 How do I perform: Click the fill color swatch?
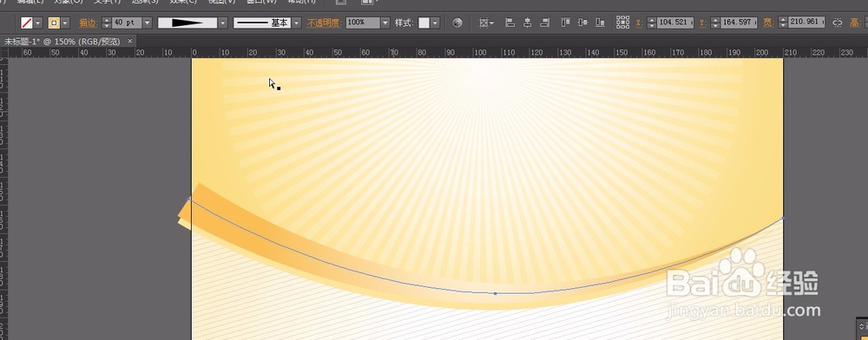click(27, 23)
